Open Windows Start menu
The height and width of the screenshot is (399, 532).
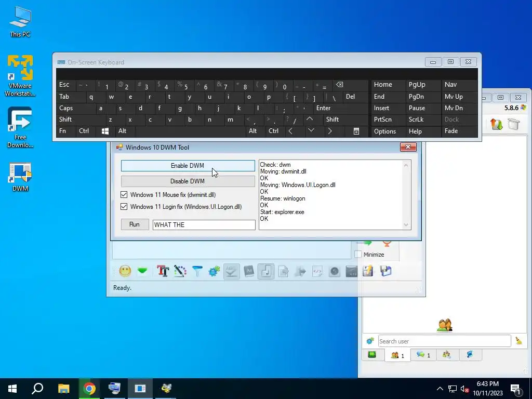tap(12, 389)
